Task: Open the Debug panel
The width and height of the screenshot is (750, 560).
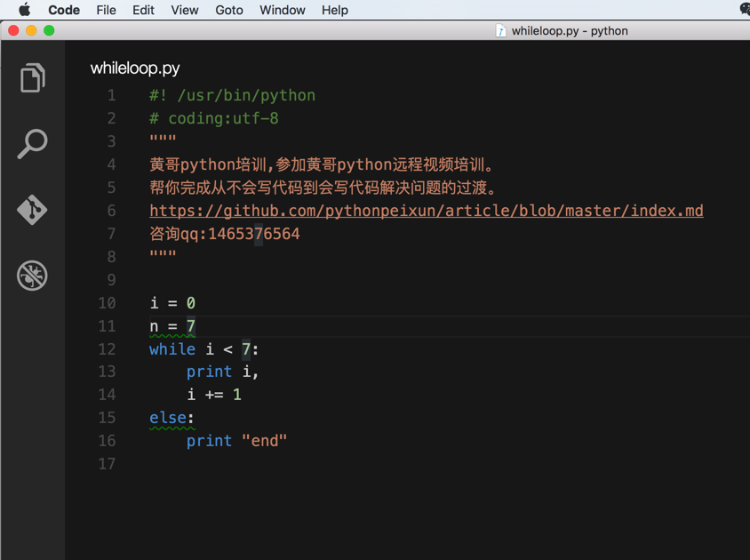Action: [32, 276]
